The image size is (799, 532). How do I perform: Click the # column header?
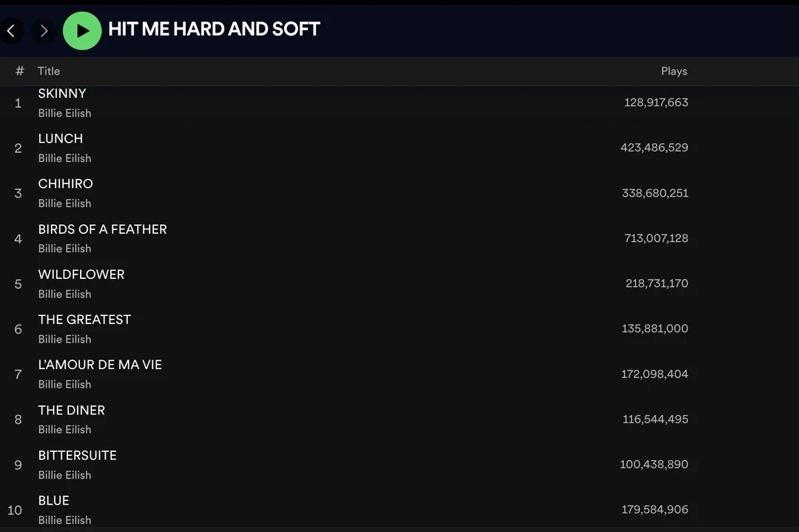point(19,71)
